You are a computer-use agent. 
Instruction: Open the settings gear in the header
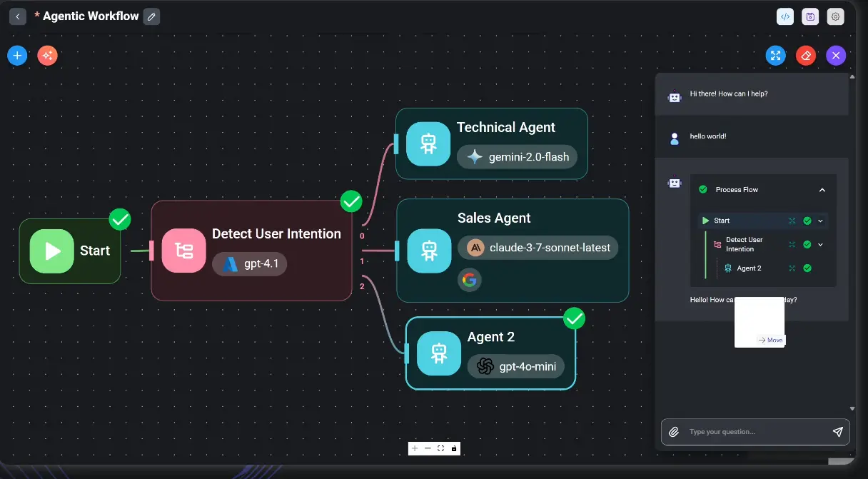point(835,17)
